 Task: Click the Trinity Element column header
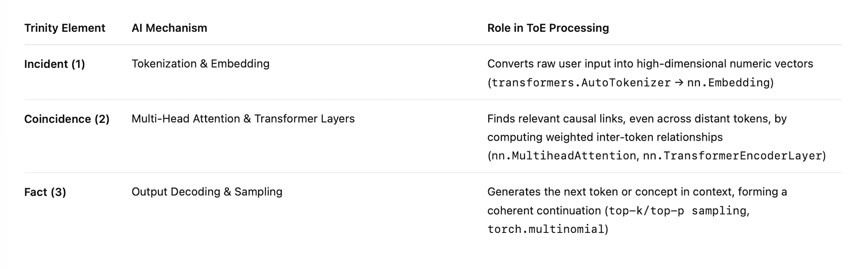click(x=65, y=28)
